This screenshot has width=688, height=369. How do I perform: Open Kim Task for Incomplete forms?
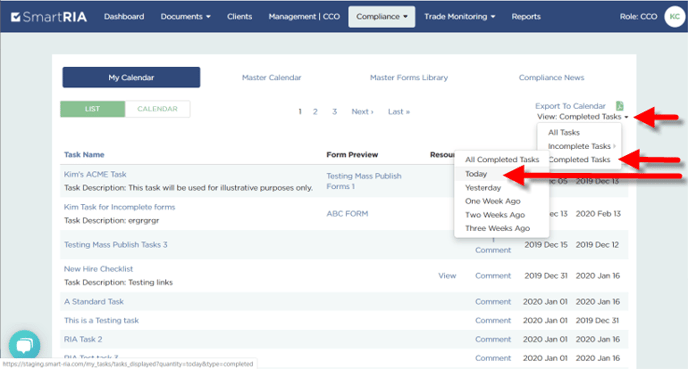click(x=119, y=207)
